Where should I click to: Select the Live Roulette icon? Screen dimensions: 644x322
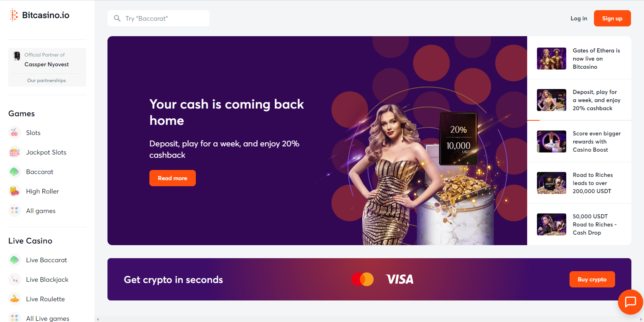point(15,299)
